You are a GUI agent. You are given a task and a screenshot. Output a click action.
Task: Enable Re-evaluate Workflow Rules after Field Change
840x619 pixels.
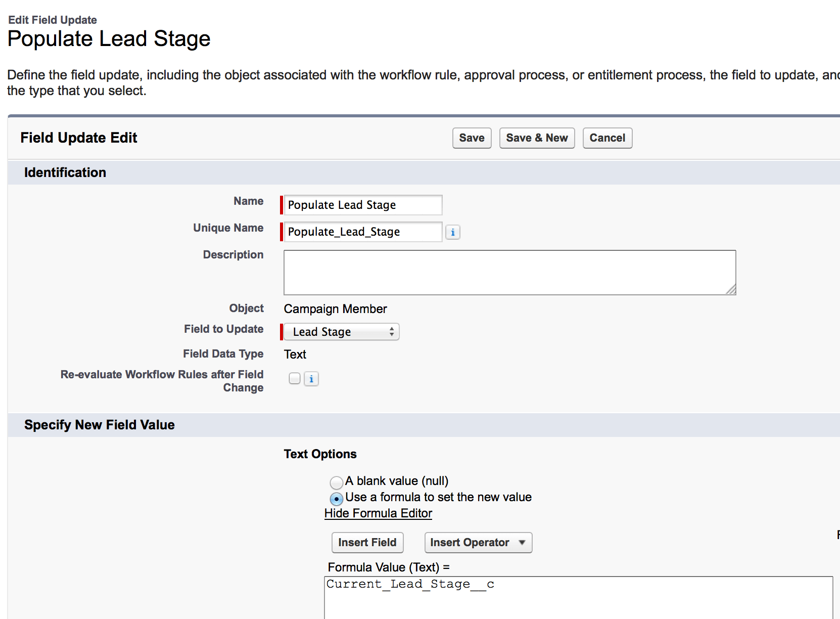(294, 379)
